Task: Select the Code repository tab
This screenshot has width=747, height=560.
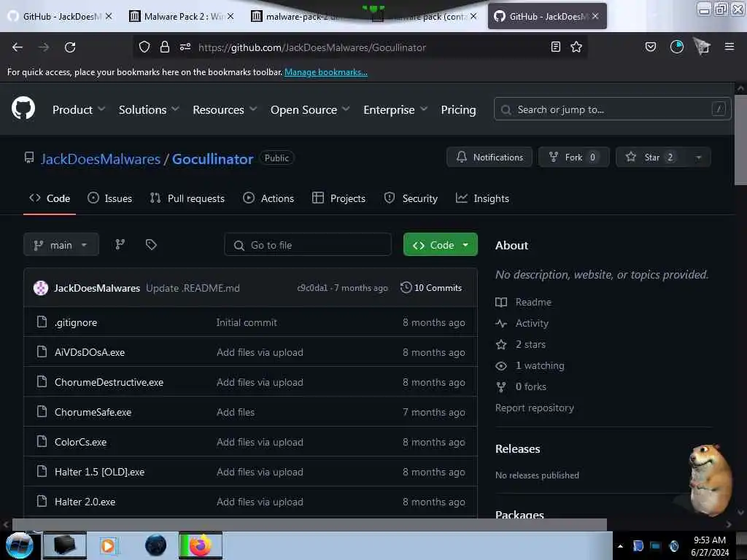Action: [50, 198]
